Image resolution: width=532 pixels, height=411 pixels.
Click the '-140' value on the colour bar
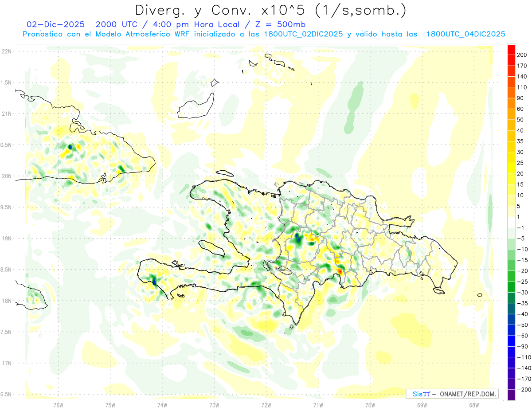(x=524, y=368)
